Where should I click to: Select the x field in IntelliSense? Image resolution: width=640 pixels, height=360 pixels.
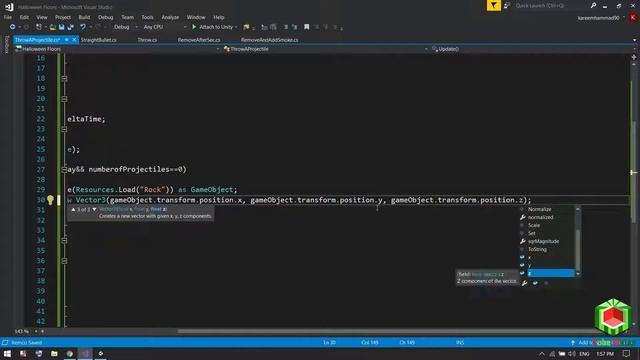coord(547,258)
